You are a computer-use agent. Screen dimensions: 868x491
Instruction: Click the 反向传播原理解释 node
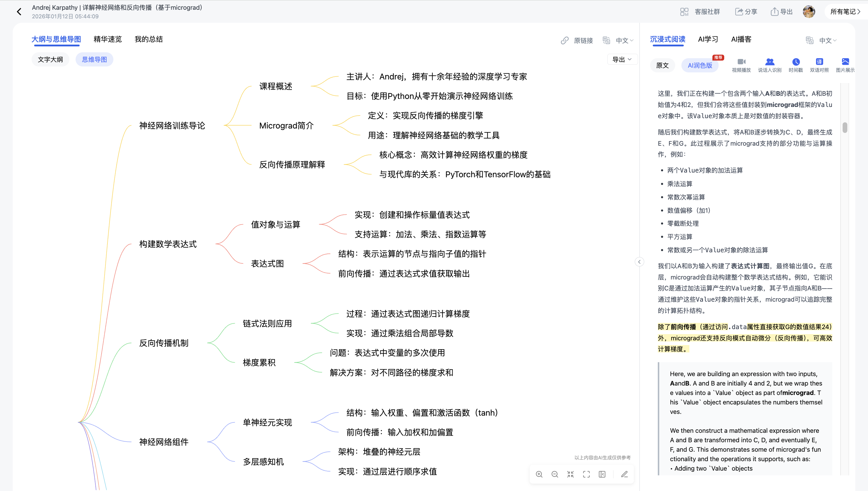[x=292, y=165]
